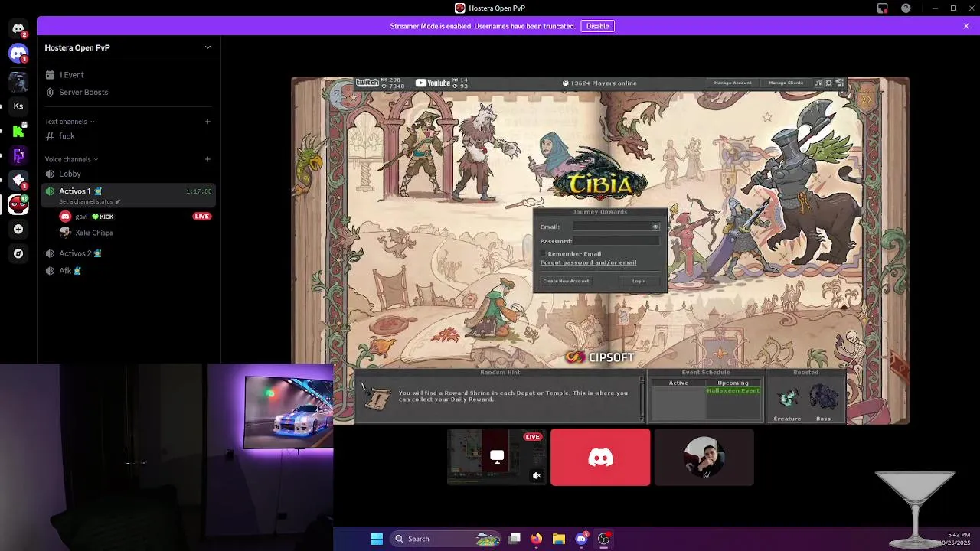Select the live stream thumbnail tile
This screenshot has height=551, width=980.
[x=497, y=457]
